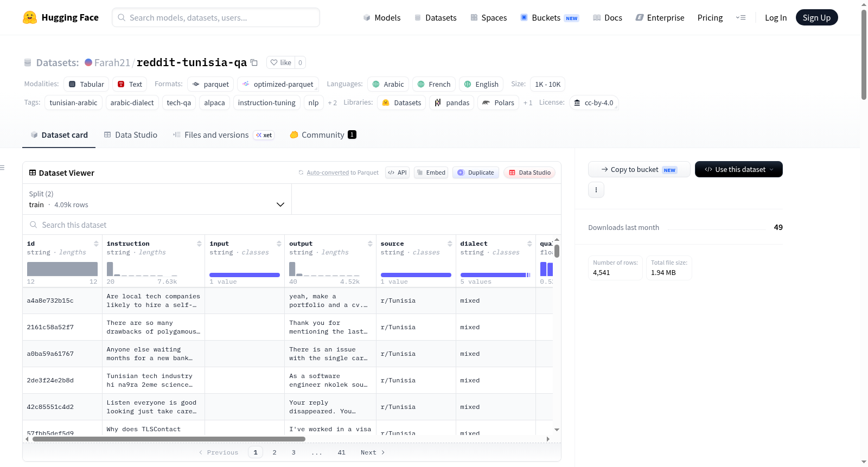
Task: Switch to the Data Studio tab
Action: coord(131,135)
